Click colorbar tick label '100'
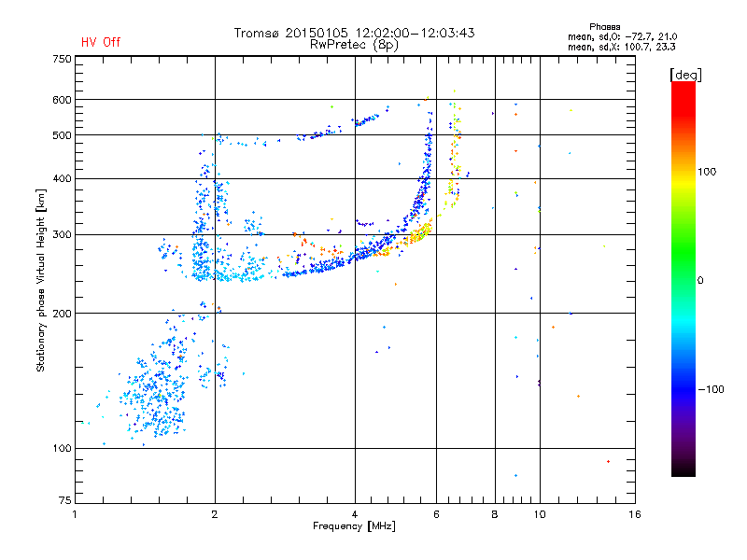This screenshot has width=747, height=560. pos(707,172)
